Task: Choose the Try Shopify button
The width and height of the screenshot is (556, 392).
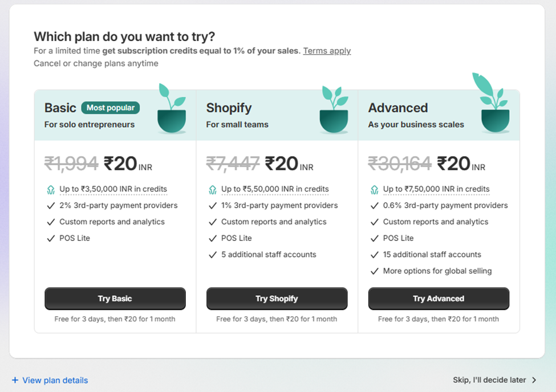Action: [x=277, y=299]
